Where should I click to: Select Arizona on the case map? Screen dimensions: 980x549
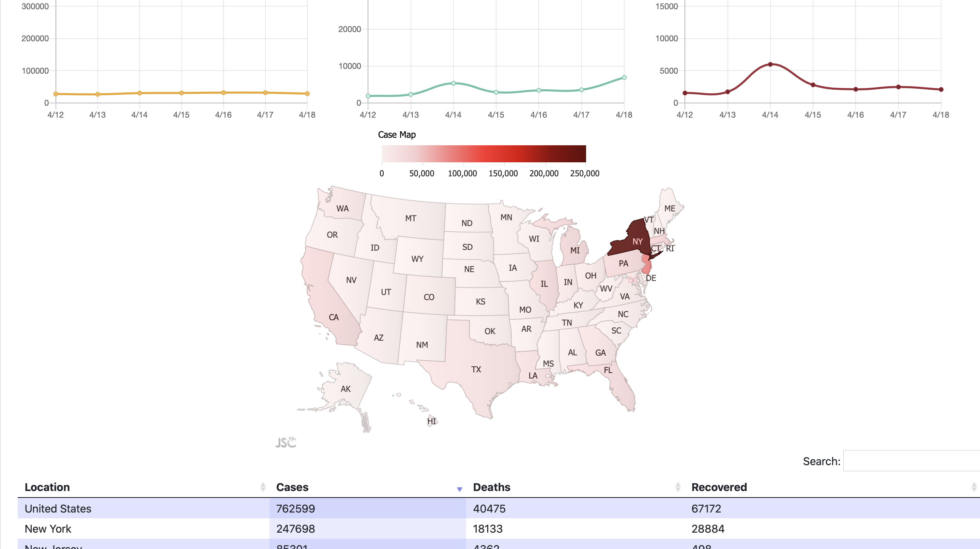point(379,337)
